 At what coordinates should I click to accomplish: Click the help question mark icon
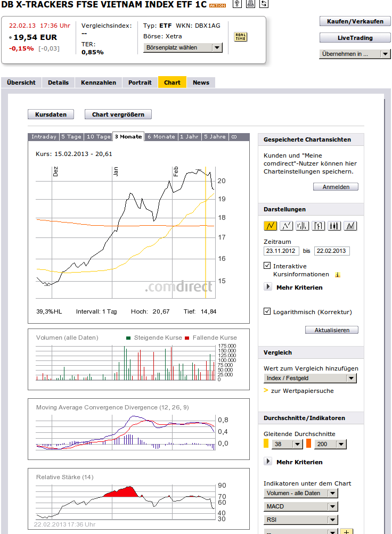pyautogui.click(x=237, y=4)
